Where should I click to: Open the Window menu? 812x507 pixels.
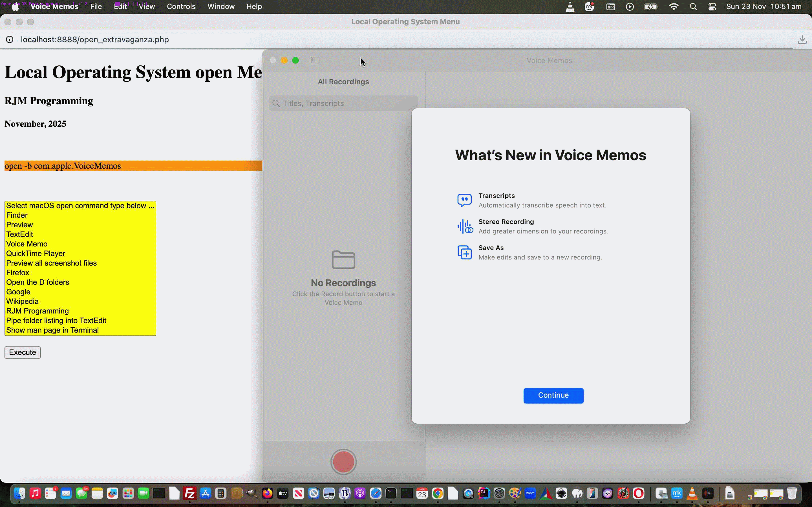[221, 7]
